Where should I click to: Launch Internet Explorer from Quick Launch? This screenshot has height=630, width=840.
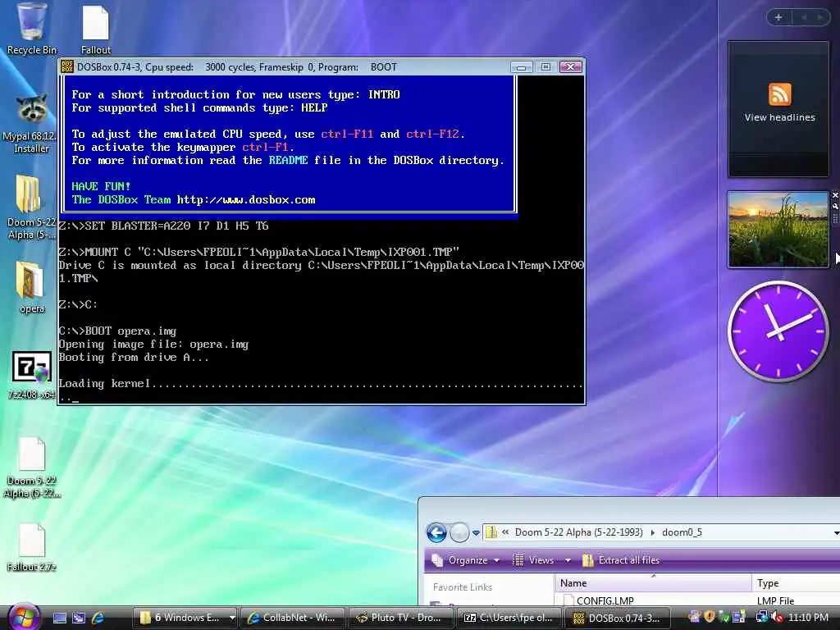(x=98, y=618)
